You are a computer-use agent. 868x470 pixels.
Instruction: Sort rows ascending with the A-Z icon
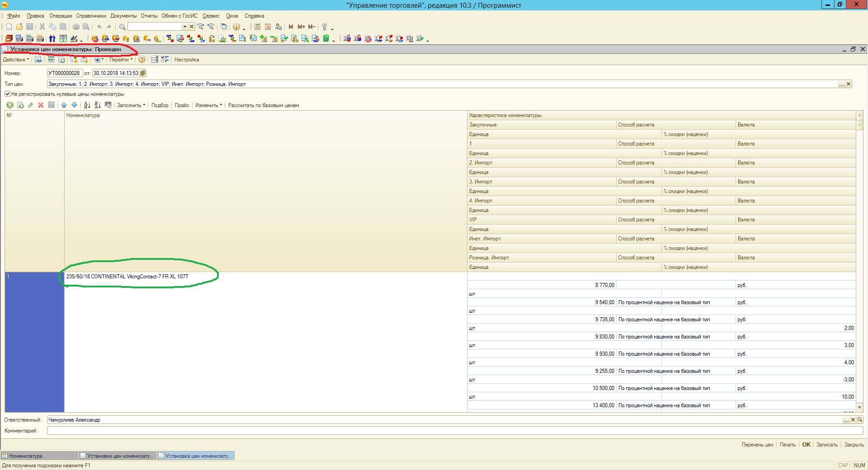pos(87,105)
